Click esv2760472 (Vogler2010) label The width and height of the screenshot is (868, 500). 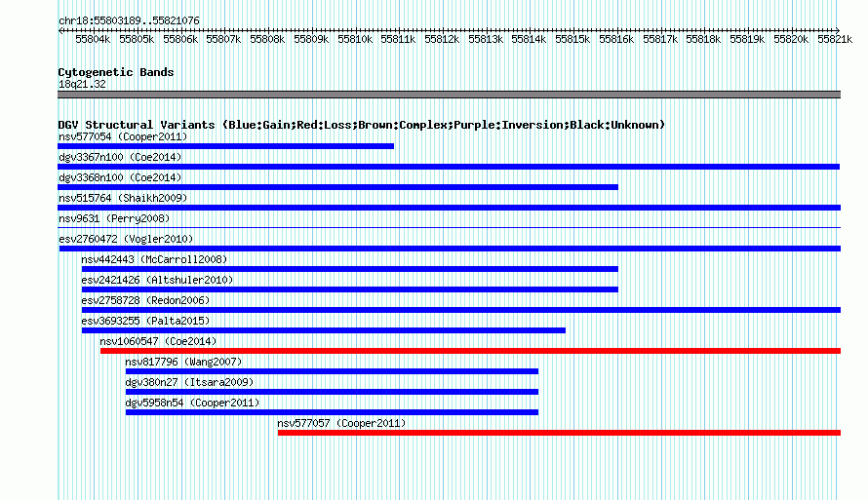pyautogui.click(x=126, y=239)
